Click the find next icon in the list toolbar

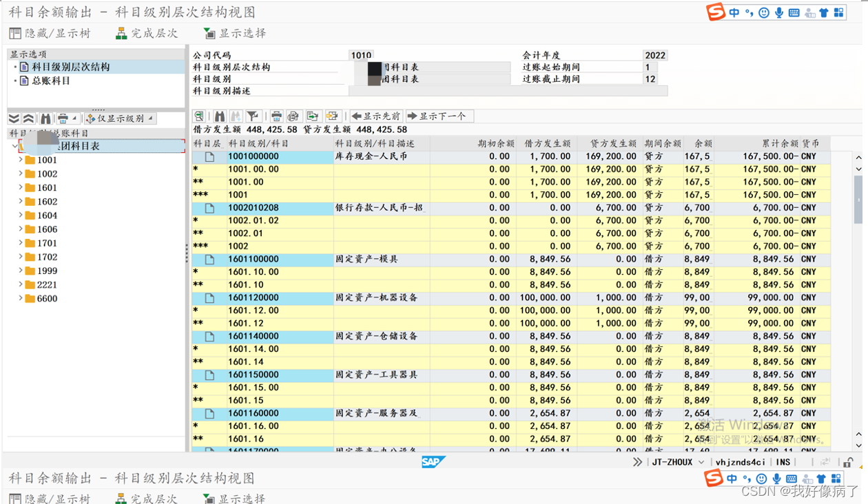(x=236, y=116)
